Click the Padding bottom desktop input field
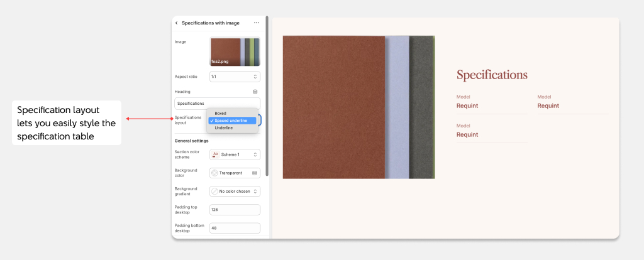 (235, 228)
